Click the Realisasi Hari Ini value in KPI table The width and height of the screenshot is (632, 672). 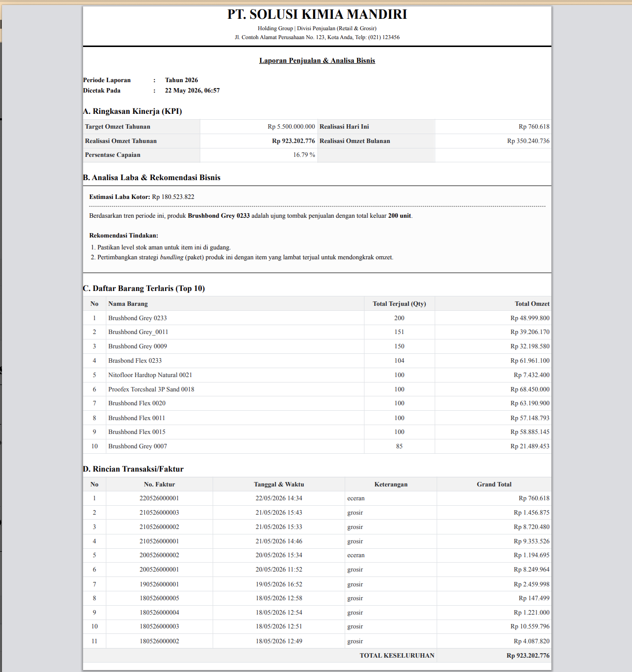[x=534, y=127]
